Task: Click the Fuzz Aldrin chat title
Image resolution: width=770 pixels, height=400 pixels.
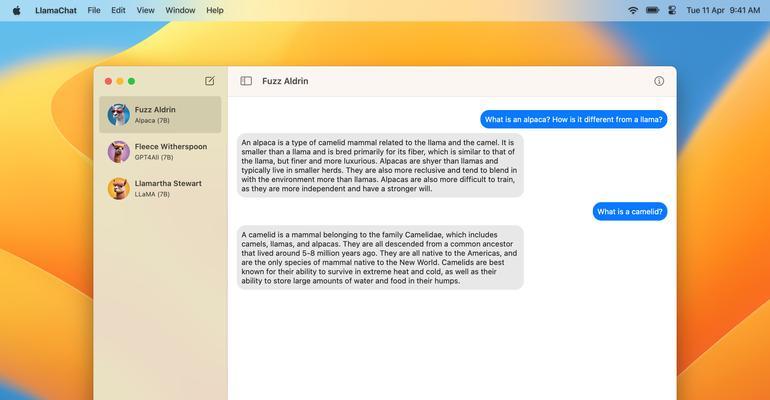Action: pos(285,81)
